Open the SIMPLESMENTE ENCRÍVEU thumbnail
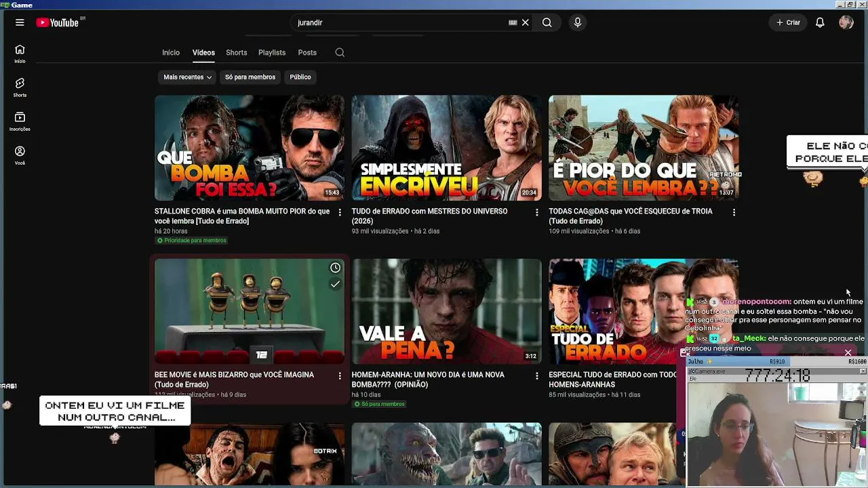The image size is (868, 488). 447,148
